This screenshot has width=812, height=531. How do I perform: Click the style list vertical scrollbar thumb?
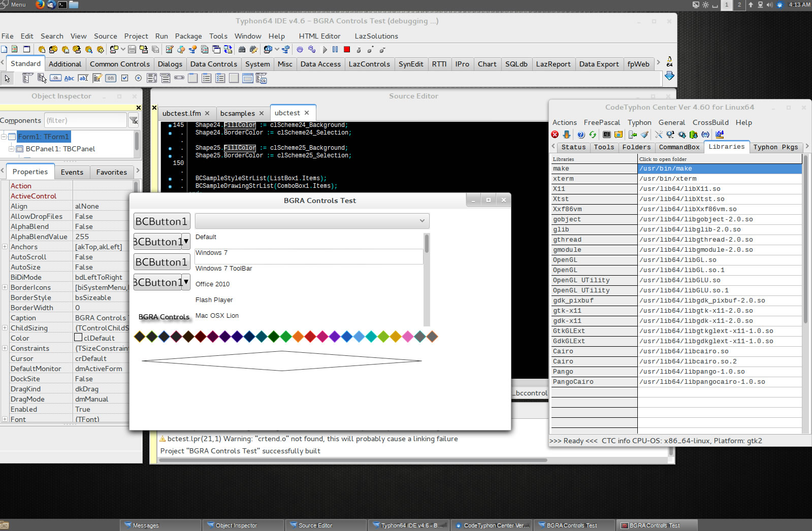427,243
